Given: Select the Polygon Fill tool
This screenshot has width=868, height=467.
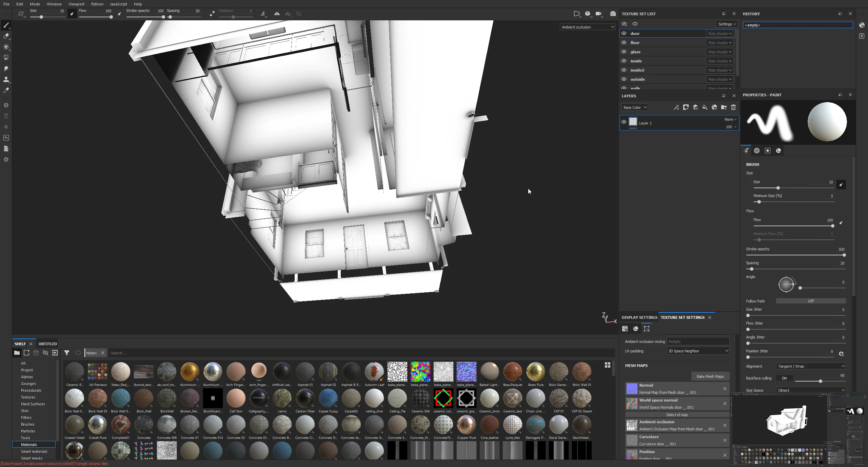Looking at the screenshot, I should coord(6,58).
